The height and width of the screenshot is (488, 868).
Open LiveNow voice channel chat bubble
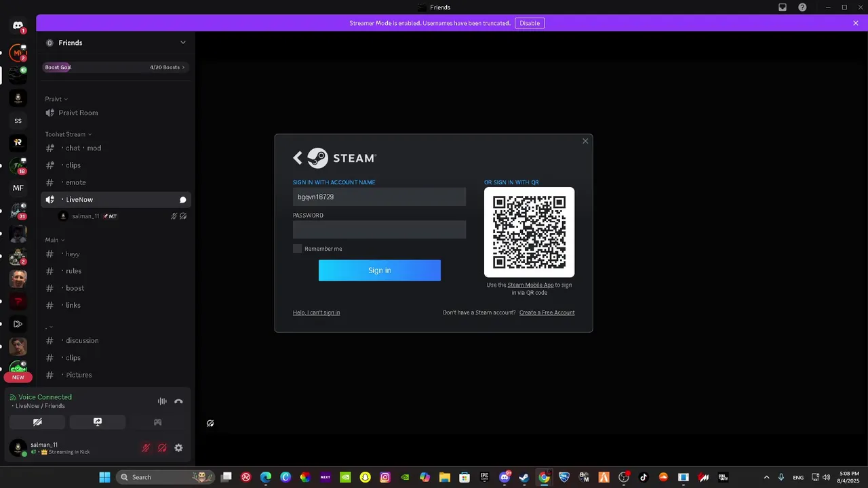[x=183, y=200]
